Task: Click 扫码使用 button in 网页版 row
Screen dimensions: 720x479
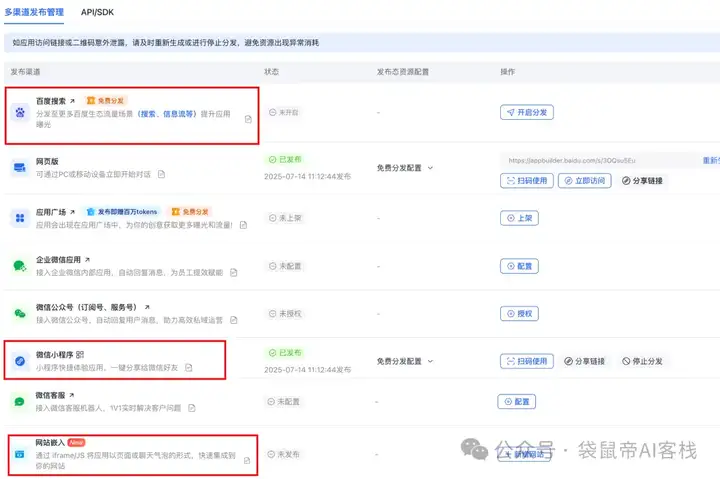Action: 527,180
